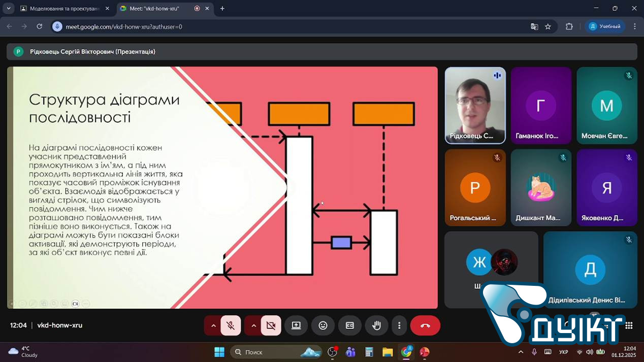Screen dimensions: 644x362
Task: Toggle the microphone mute button
Action: [231, 325]
